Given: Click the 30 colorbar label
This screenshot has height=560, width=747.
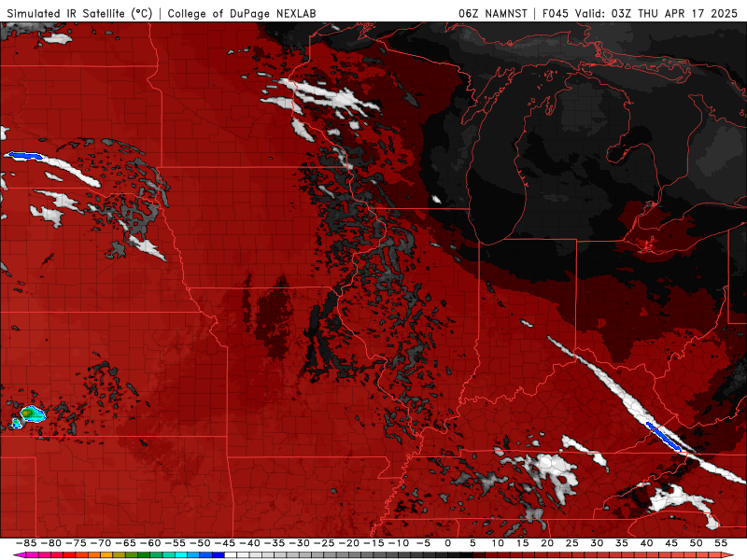Looking at the screenshot, I should [x=597, y=543].
